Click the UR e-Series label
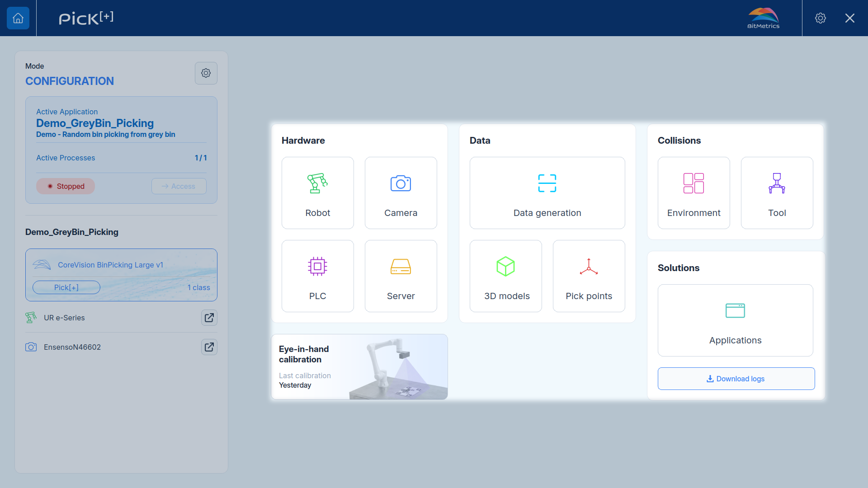This screenshot has height=488, width=868. click(x=64, y=318)
